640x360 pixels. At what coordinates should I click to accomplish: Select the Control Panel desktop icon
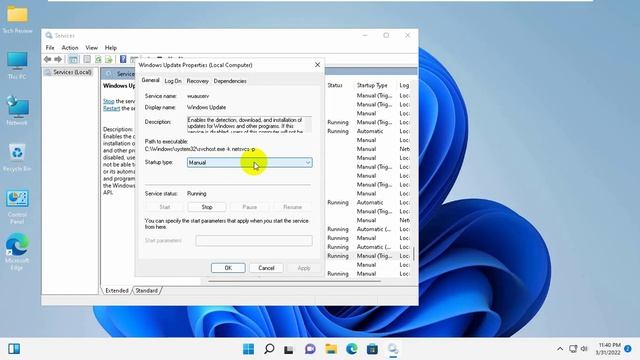tap(17, 207)
